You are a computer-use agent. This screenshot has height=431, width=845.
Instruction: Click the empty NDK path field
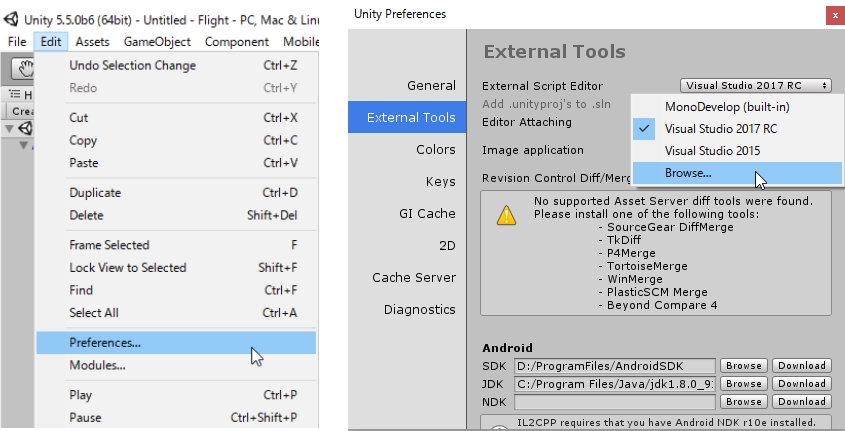[x=614, y=402]
